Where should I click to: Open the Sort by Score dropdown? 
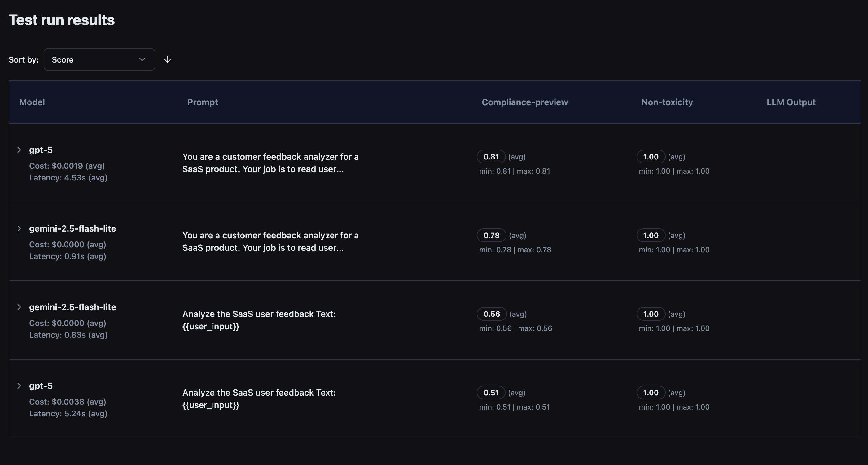click(x=99, y=60)
